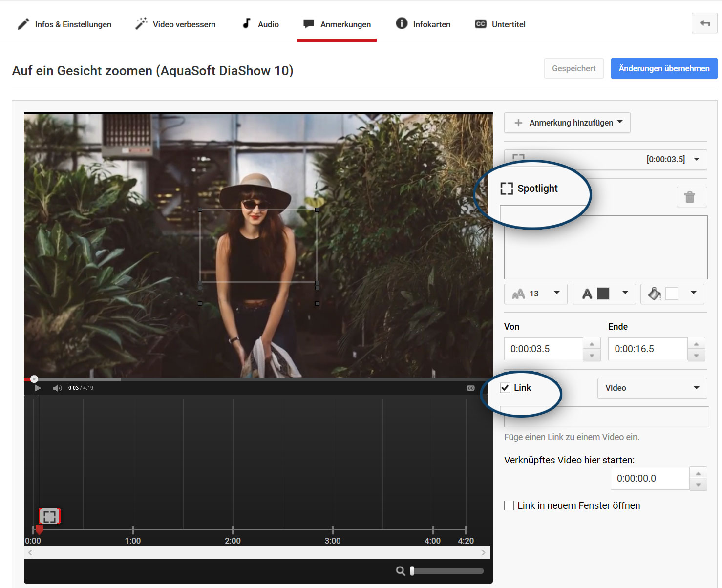Enable Link in neuem Fenster öffnen
This screenshot has width=722, height=588.
(x=509, y=505)
